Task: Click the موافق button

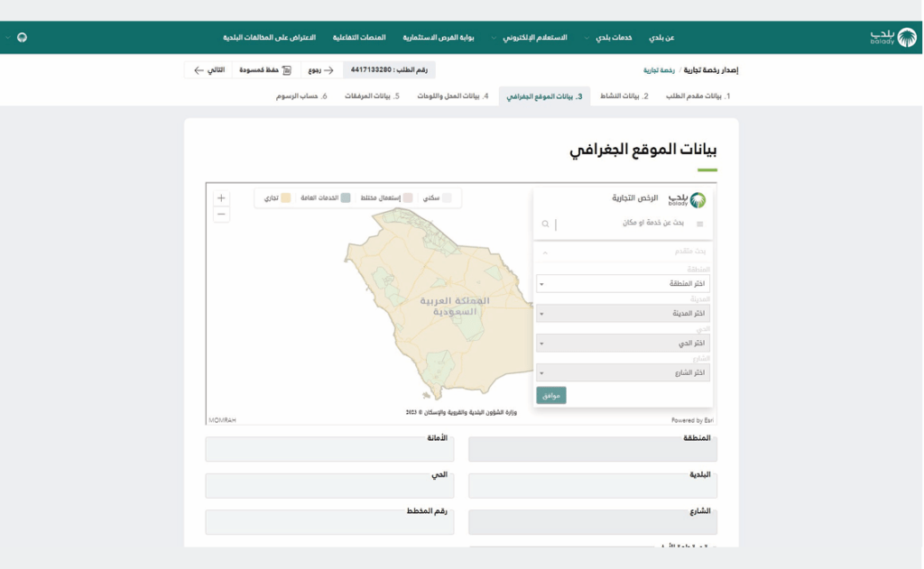Action: [551, 395]
